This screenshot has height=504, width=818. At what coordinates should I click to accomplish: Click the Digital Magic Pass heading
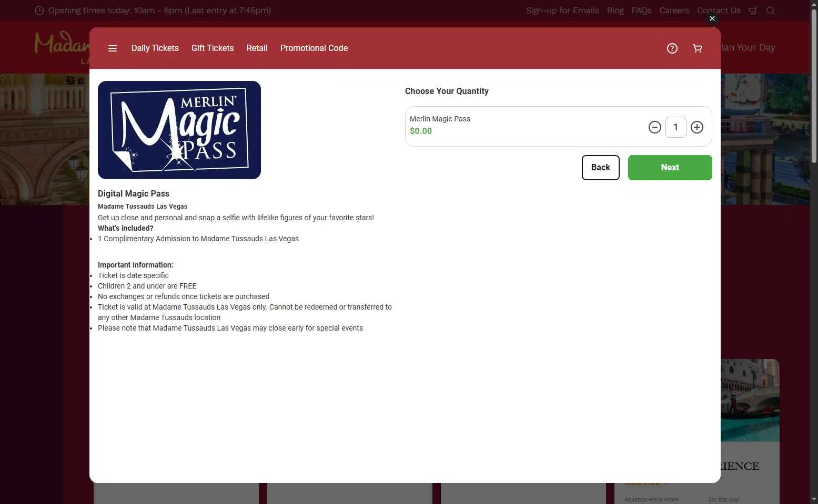pos(134,193)
